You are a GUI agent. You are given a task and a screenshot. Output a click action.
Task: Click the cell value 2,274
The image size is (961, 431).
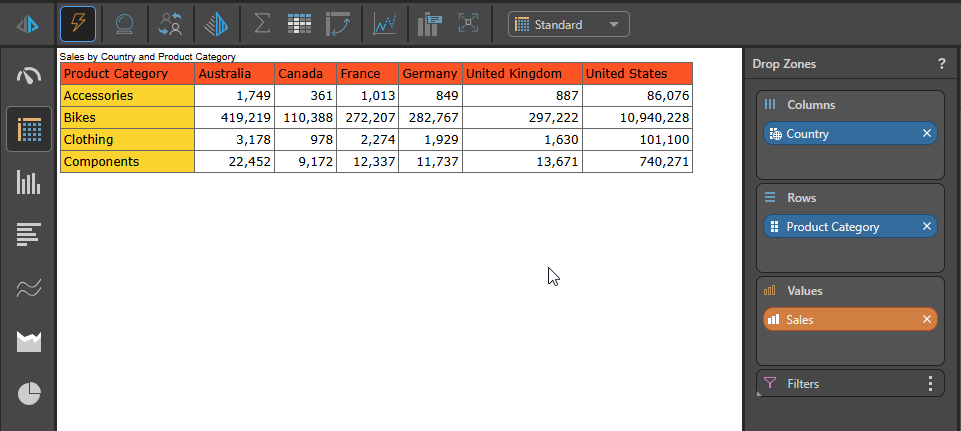pos(368,140)
